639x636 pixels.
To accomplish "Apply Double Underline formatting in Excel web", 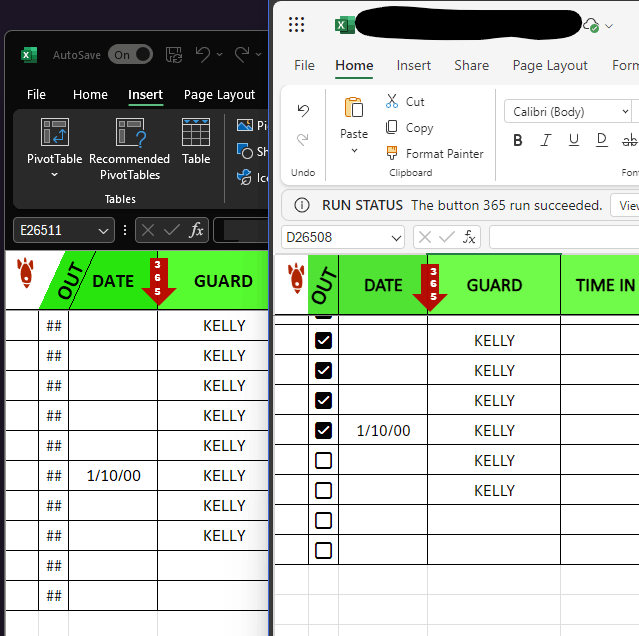I will [602, 140].
